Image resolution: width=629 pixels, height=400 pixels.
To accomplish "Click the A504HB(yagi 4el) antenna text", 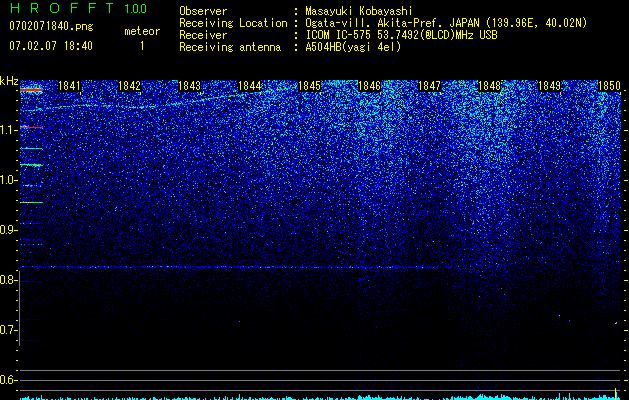I will [x=353, y=47].
